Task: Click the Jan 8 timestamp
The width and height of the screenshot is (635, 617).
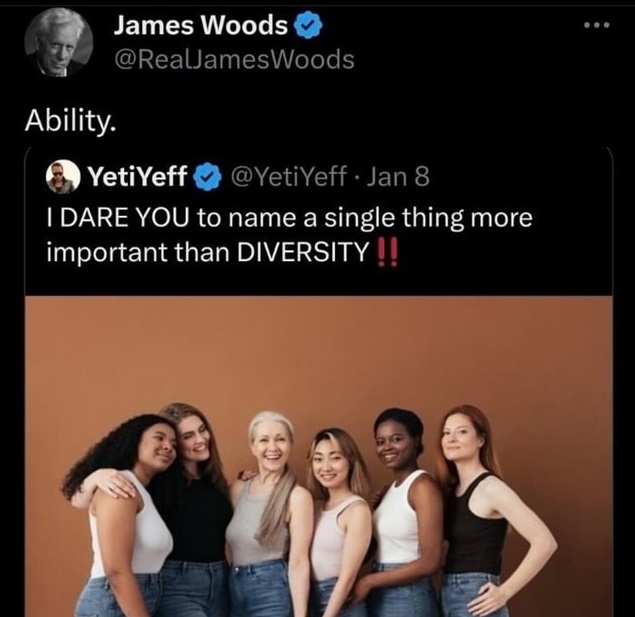Action: point(398,177)
